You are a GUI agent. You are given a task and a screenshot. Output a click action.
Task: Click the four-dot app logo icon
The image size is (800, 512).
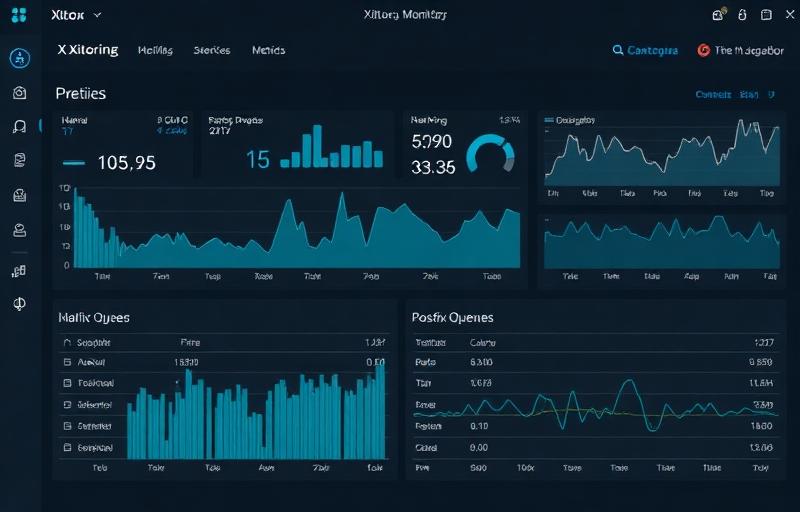(19, 15)
